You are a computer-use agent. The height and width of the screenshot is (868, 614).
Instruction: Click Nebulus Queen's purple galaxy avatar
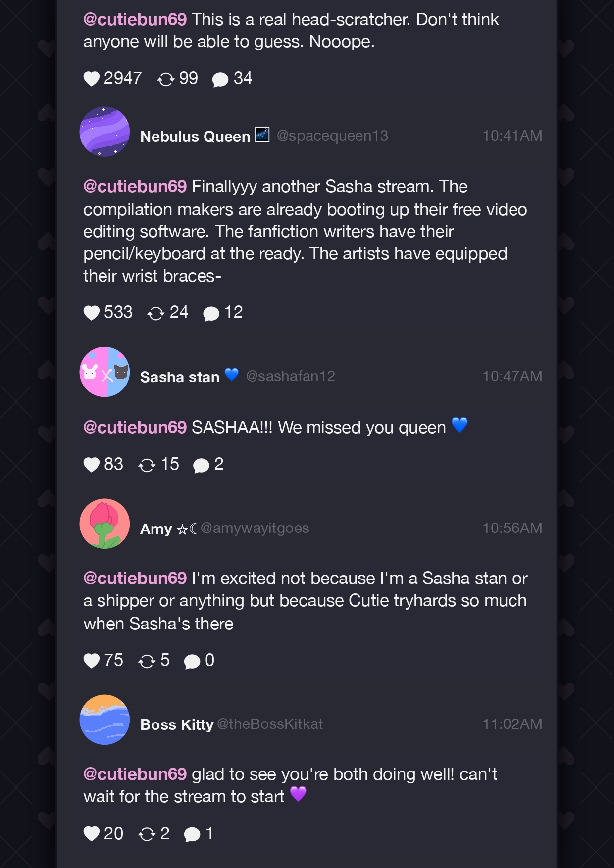pos(104,132)
